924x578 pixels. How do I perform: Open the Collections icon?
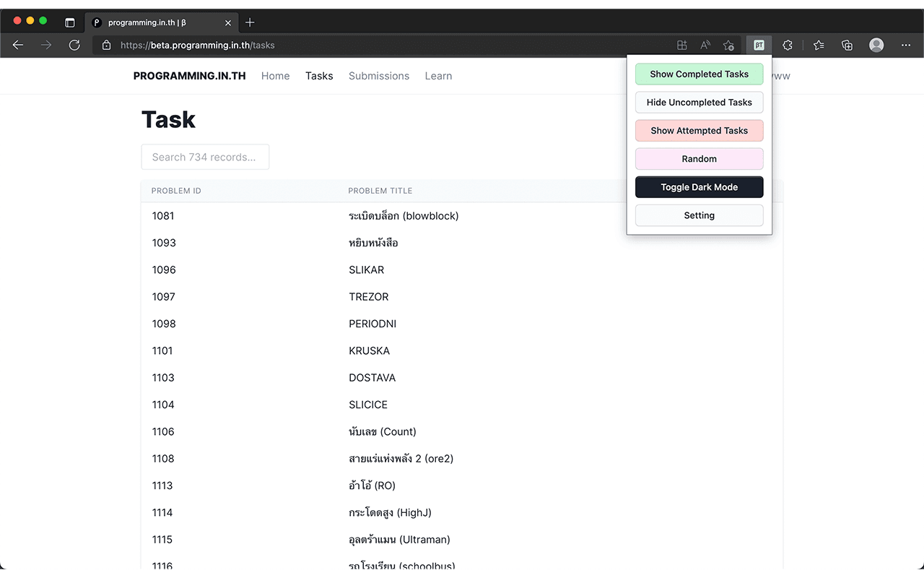pos(847,45)
